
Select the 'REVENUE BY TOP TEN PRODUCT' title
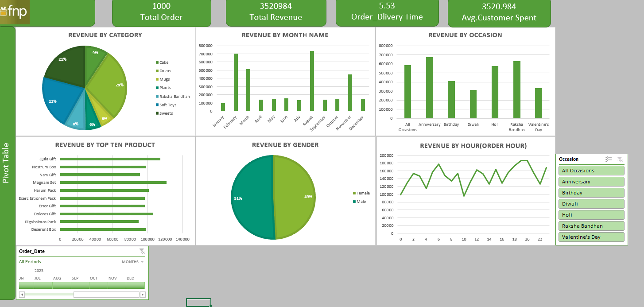pos(105,145)
